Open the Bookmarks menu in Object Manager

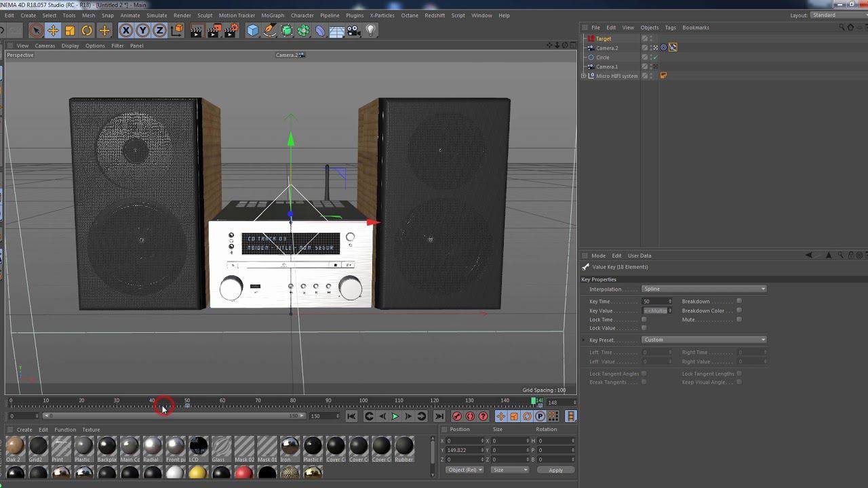pyautogui.click(x=696, y=28)
